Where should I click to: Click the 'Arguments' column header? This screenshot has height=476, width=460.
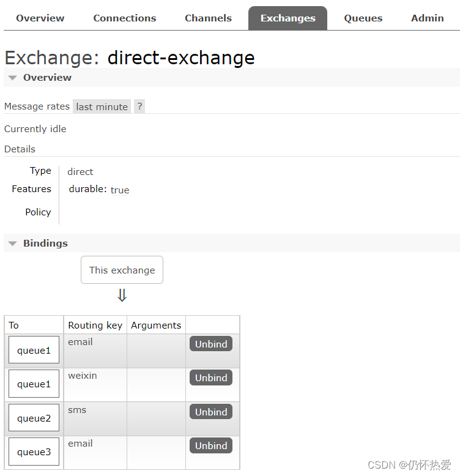pos(156,325)
